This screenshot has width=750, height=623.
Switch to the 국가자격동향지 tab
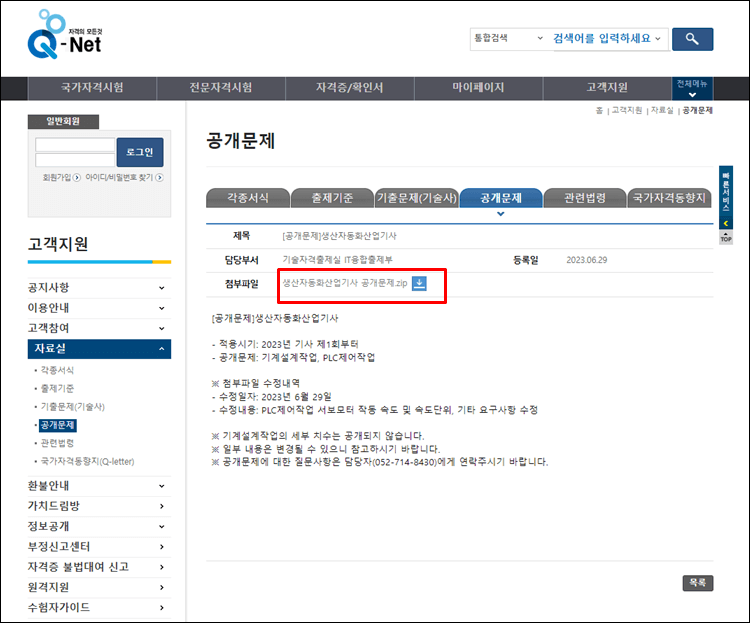[669, 198]
